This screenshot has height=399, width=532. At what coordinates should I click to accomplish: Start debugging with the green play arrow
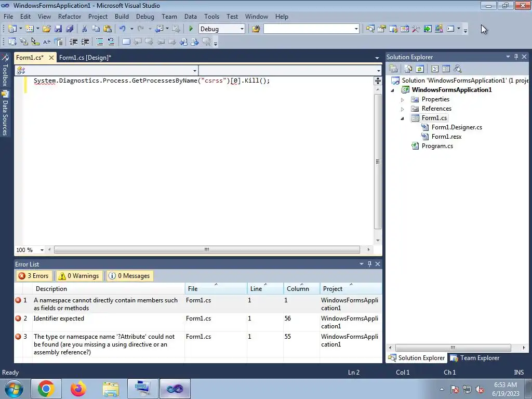pos(191,29)
